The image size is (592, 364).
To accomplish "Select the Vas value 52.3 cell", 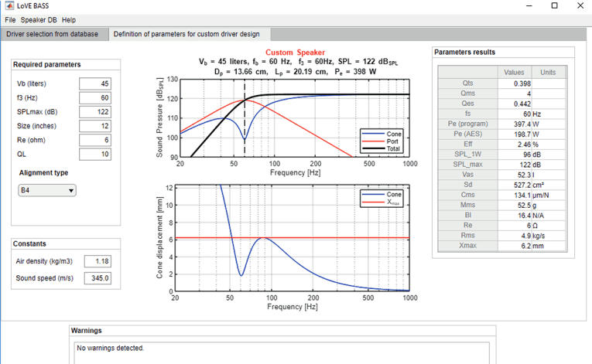I will [x=515, y=175].
